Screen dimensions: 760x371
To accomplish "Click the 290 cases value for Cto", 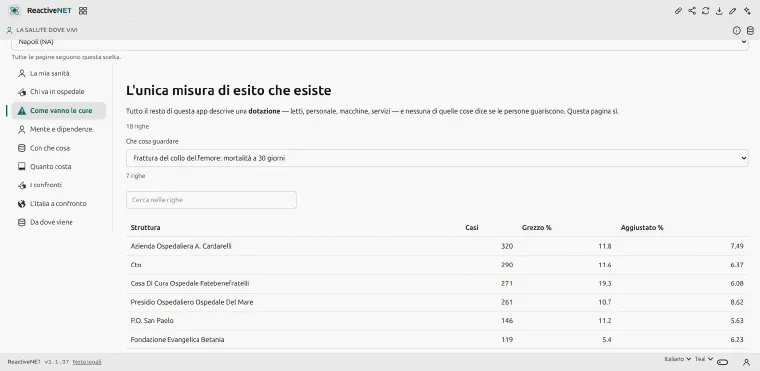I will (507, 265).
